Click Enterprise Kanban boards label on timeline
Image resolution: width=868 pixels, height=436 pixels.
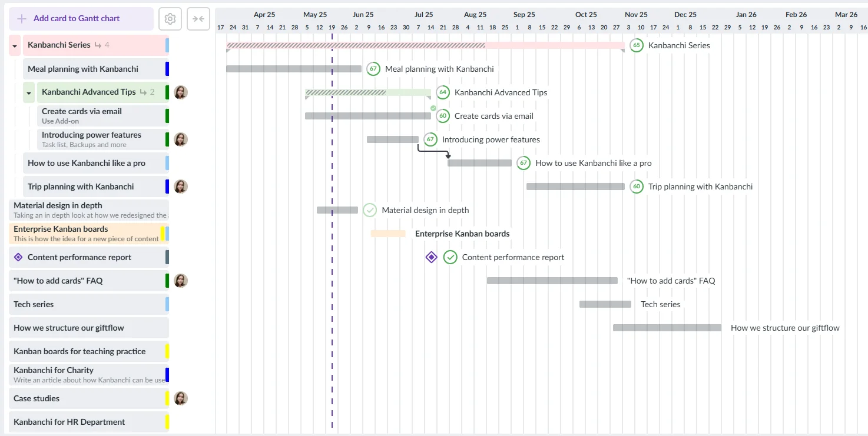462,234
